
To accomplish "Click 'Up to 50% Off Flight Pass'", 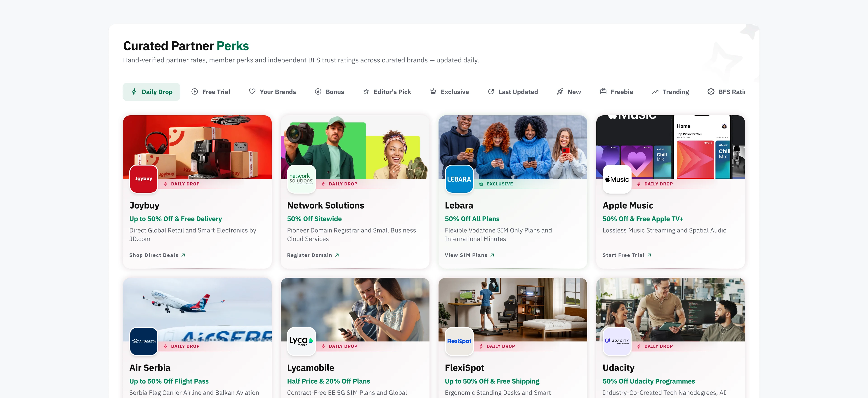I will [169, 381].
